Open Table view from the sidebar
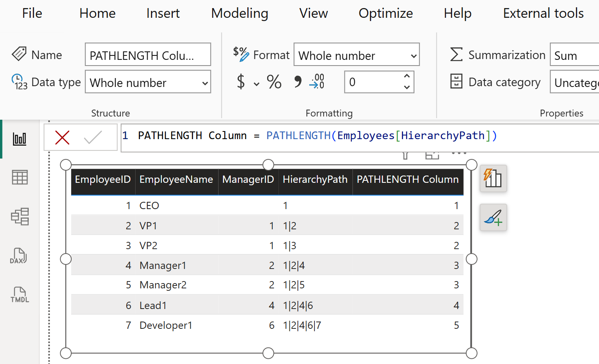This screenshot has width=599, height=364. (19, 177)
